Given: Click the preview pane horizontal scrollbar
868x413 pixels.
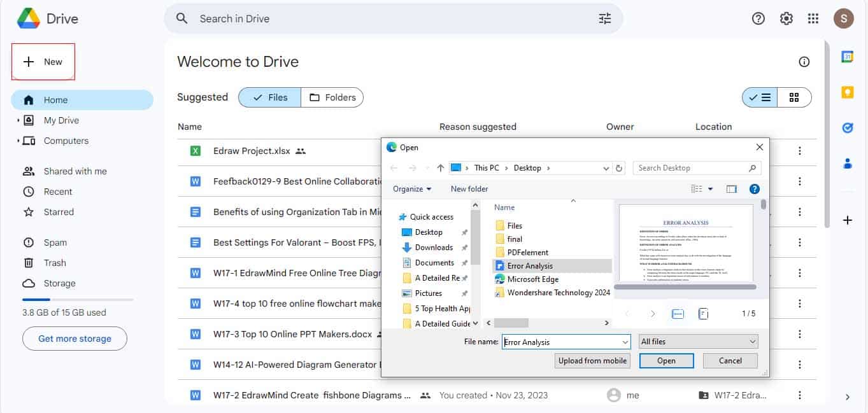Looking at the screenshot, I should click(x=685, y=287).
